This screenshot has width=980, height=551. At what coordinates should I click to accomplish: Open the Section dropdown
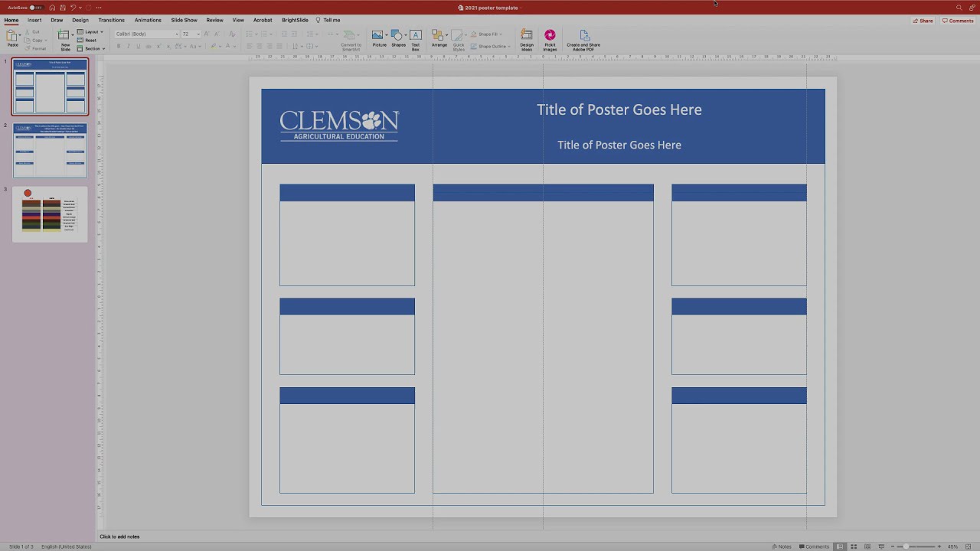coord(91,48)
